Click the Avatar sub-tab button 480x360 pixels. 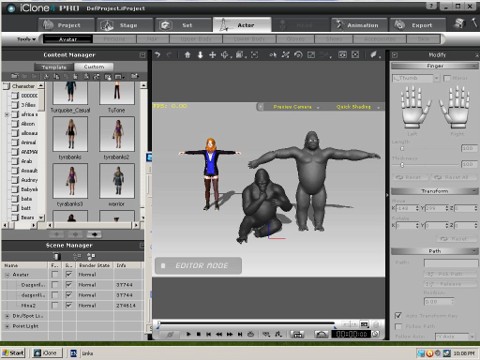68,39
